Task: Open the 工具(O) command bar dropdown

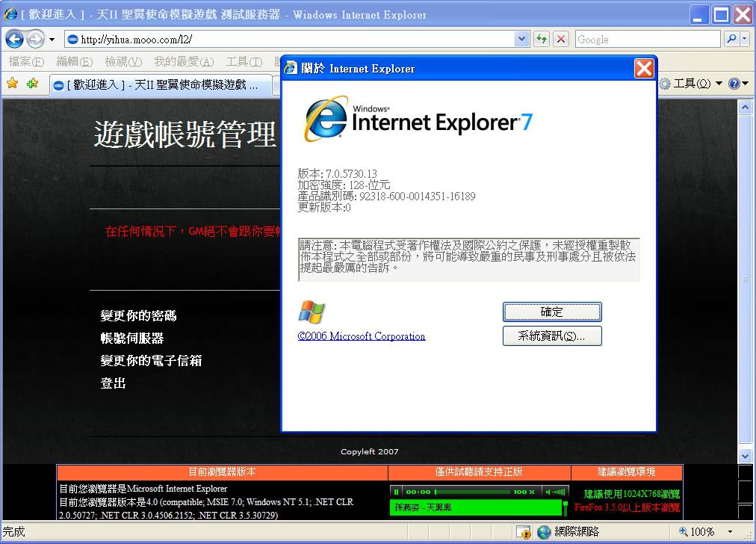Action: [697, 84]
